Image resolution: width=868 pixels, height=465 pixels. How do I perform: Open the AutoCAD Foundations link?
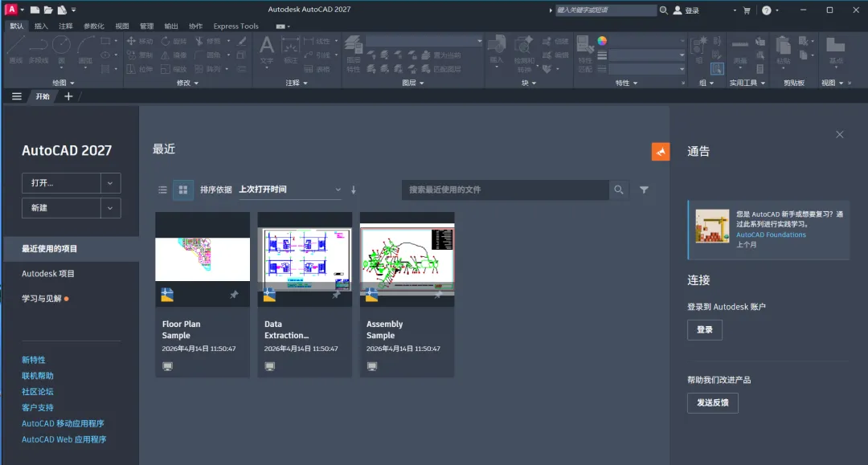click(x=771, y=235)
